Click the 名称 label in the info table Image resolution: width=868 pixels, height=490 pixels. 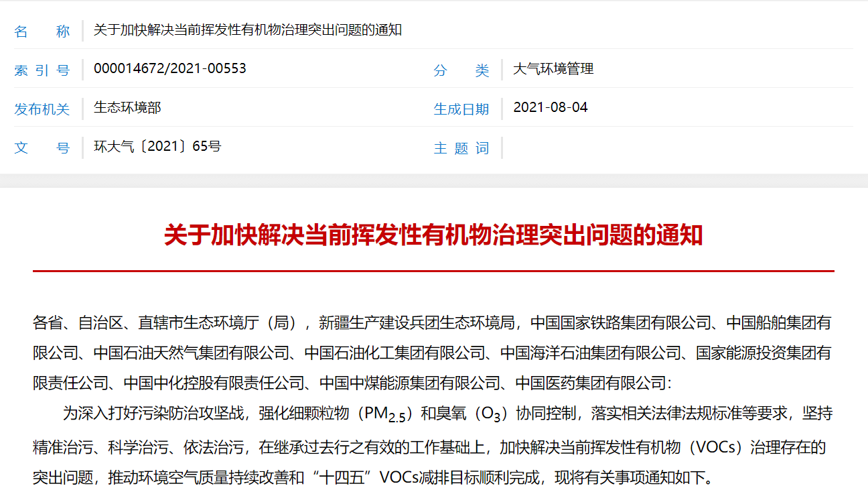42,31
